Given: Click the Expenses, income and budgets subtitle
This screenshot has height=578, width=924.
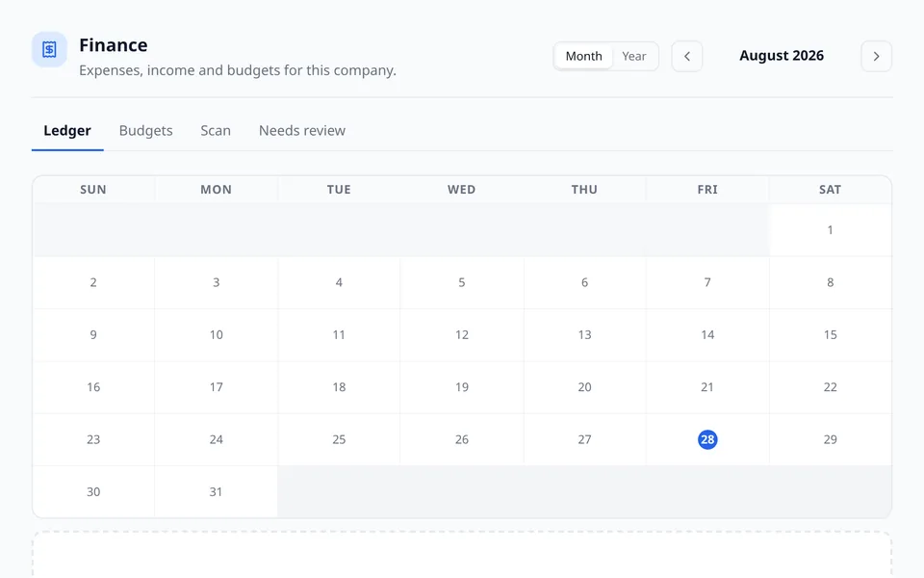Looking at the screenshot, I should 238,70.
